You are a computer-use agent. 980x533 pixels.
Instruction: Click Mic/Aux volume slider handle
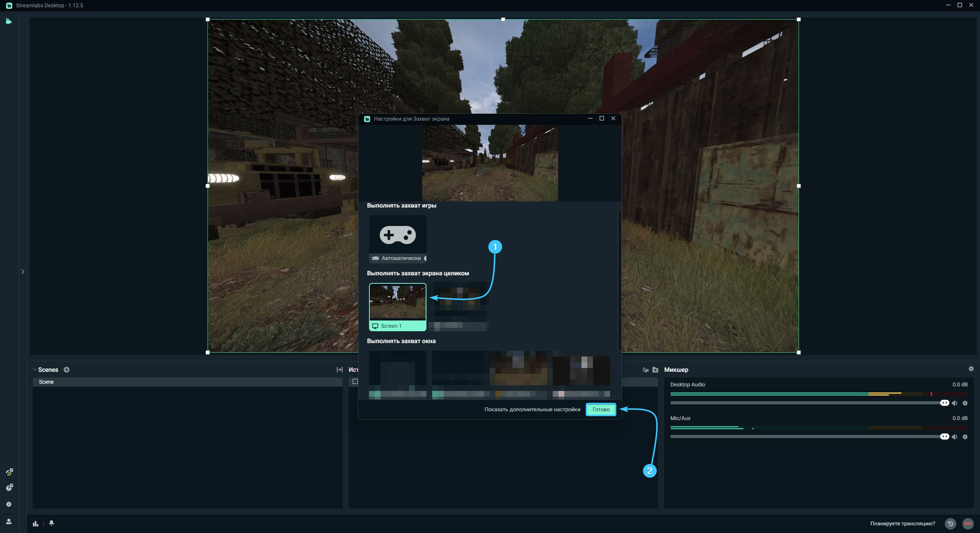(x=945, y=437)
